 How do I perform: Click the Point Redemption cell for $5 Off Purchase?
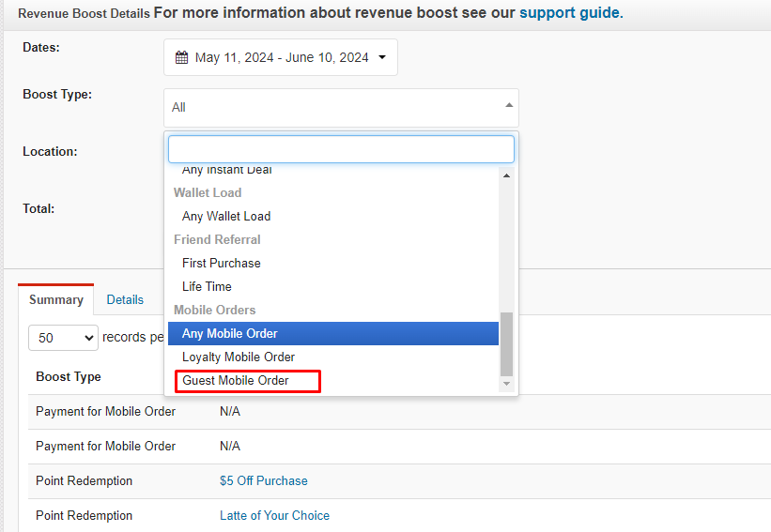(x=85, y=480)
